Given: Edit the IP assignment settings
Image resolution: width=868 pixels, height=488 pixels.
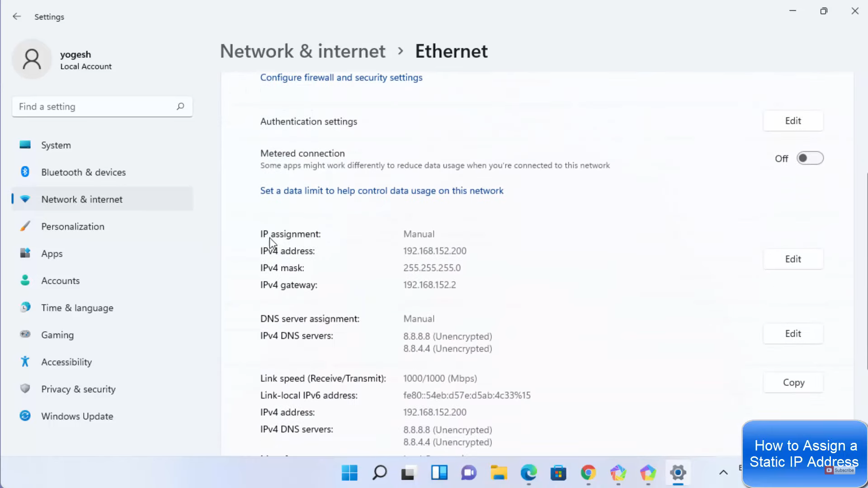Looking at the screenshot, I should [x=793, y=259].
